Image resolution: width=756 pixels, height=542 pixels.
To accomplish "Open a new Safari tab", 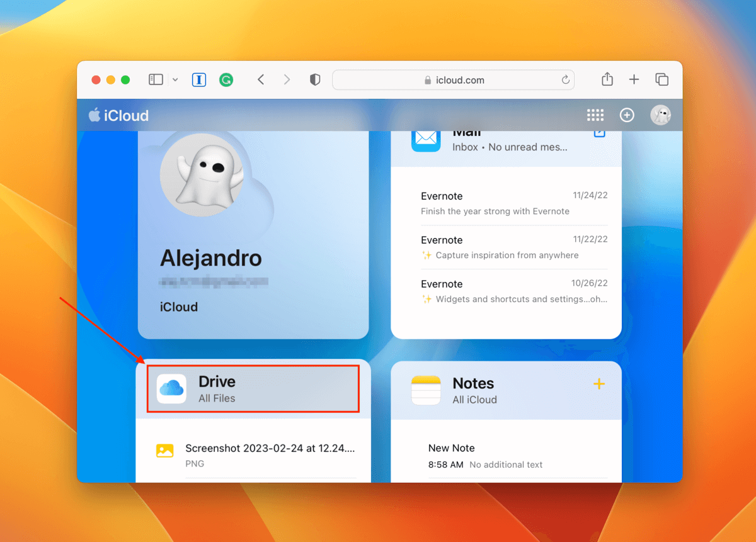I will click(x=634, y=79).
